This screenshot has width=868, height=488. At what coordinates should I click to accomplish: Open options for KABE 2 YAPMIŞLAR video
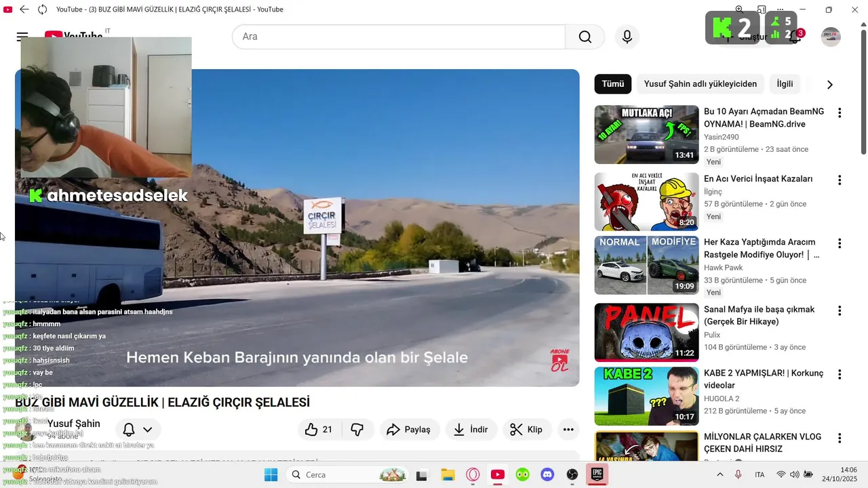[x=840, y=374]
